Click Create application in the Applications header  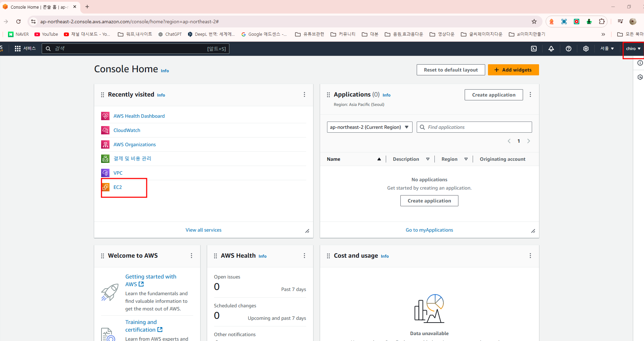point(494,95)
